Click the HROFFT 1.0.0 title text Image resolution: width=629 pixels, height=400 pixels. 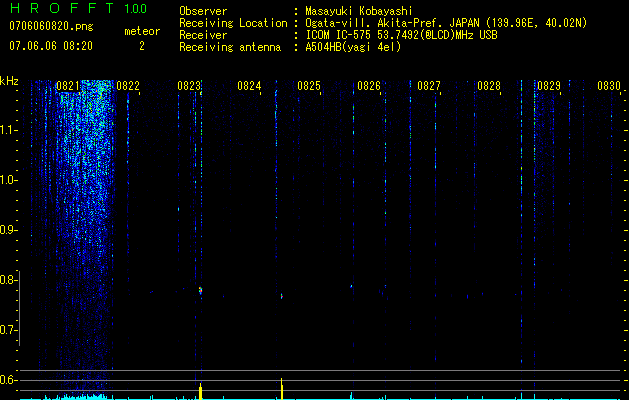(79, 8)
